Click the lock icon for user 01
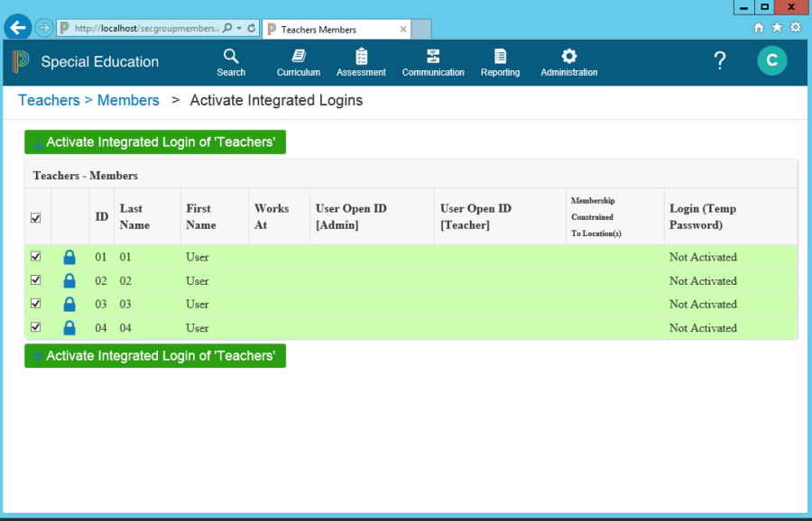 69,258
